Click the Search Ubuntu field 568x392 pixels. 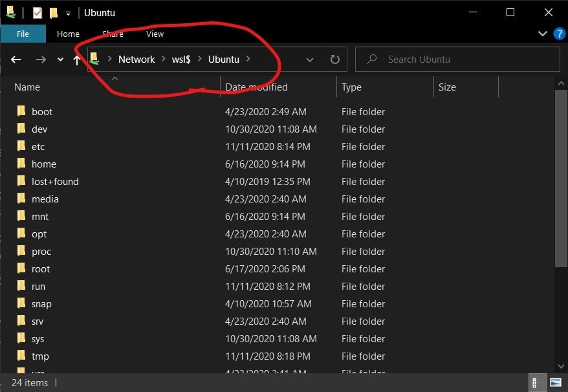tap(457, 60)
